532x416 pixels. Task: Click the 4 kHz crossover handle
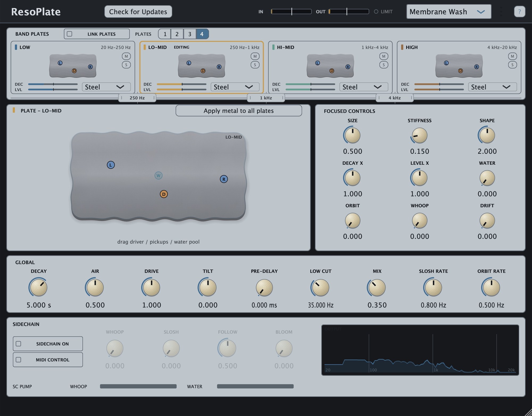394,98
